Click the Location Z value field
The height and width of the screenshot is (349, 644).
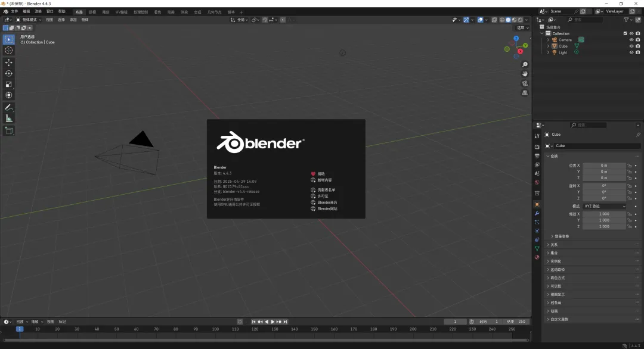(x=604, y=178)
